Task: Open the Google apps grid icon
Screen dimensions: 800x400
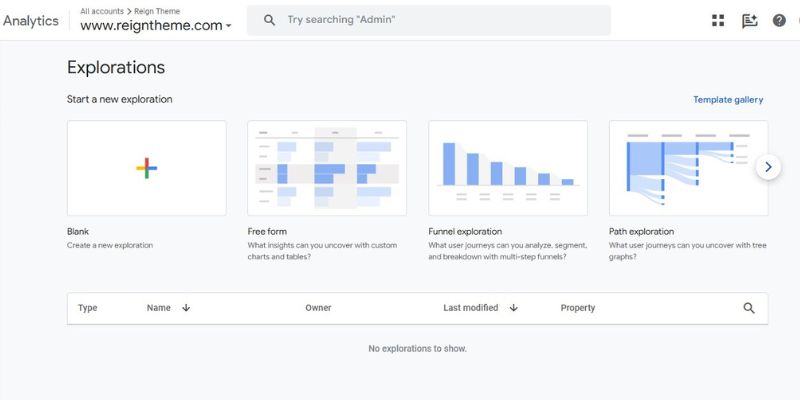Action: tap(718, 20)
